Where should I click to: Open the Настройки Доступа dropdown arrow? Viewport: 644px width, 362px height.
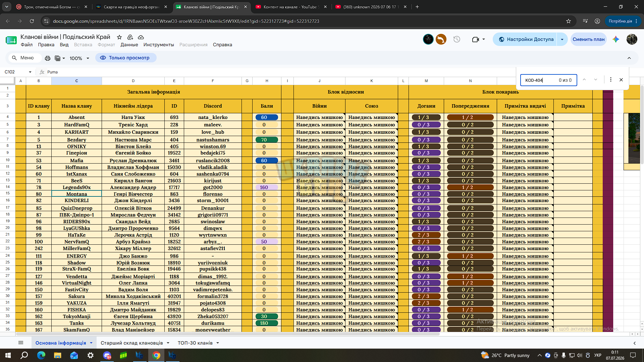(562, 39)
